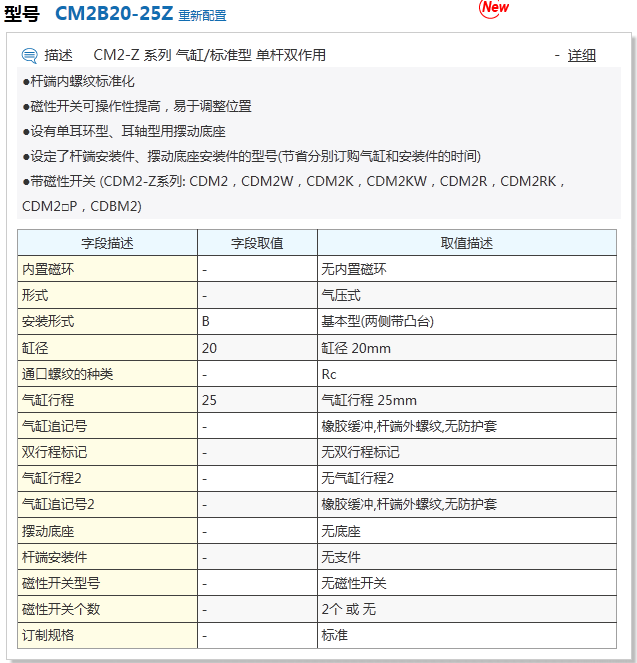Click the value 25 for 气缸行程
This screenshot has height=663, width=637.
(x=209, y=400)
